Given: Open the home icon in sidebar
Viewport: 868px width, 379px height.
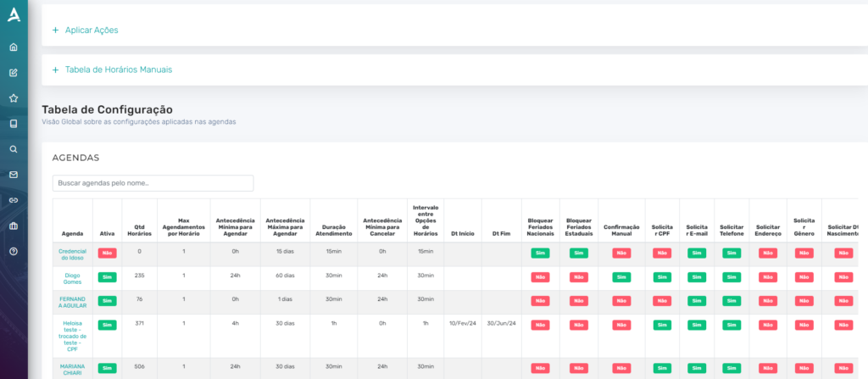Looking at the screenshot, I should coord(14,47).
